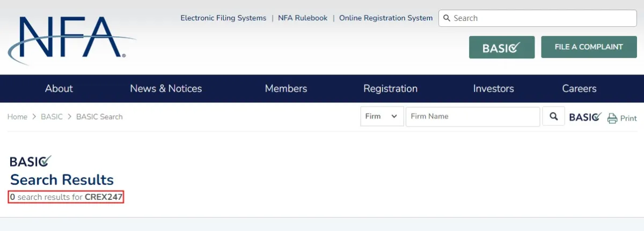Viewport: 644px width, 231px height.
Task: Click the magnifying glass button beside Firm Name
Action: (x=554, y=116)
